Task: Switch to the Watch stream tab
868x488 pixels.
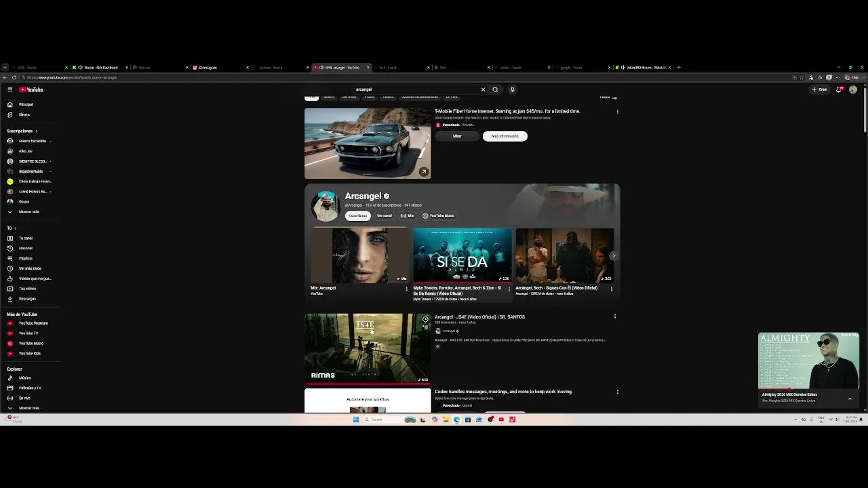Action: pyautogui.click(x=644, y=68)
